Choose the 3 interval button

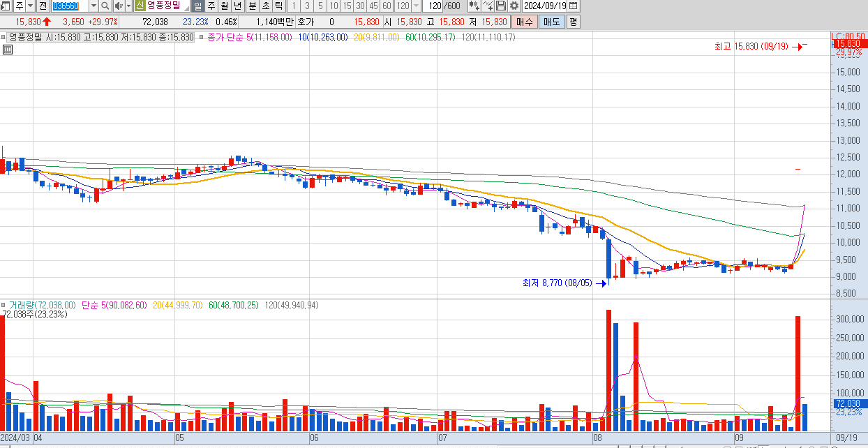pos(308,6)
